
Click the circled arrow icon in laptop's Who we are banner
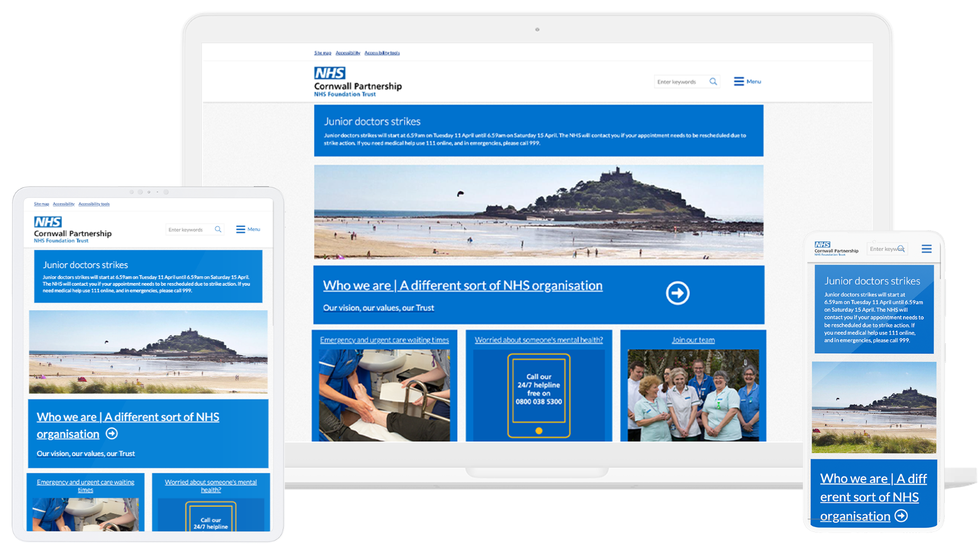678,293
